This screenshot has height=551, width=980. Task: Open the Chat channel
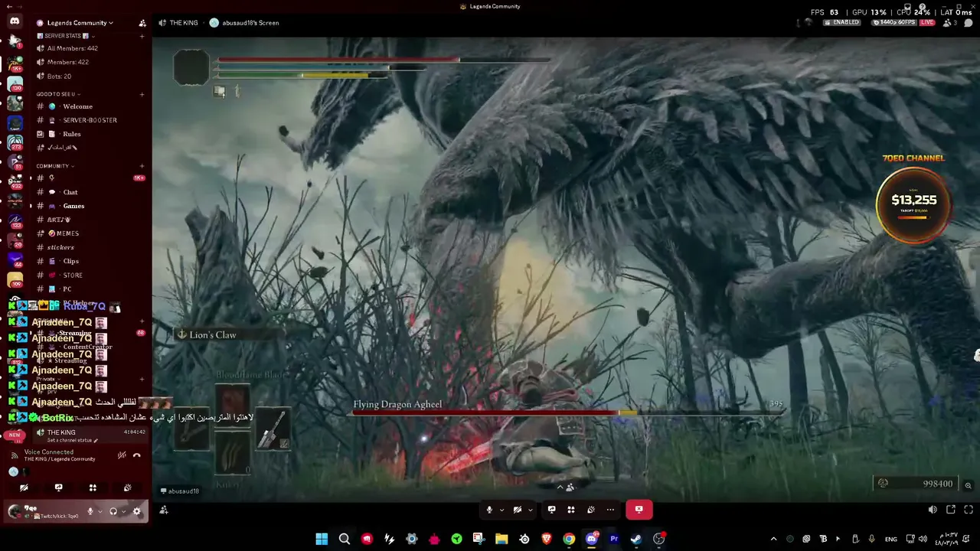[90, 192]
